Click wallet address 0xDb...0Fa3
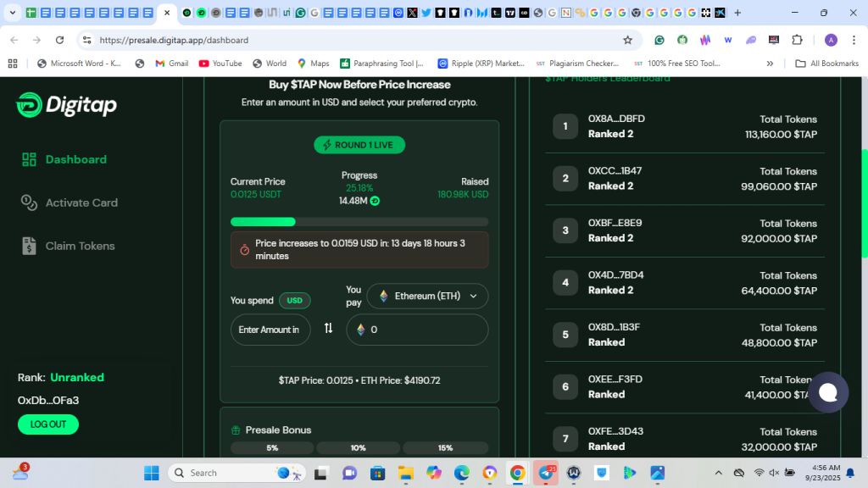868x488 pixels. [x=48, y=400]
